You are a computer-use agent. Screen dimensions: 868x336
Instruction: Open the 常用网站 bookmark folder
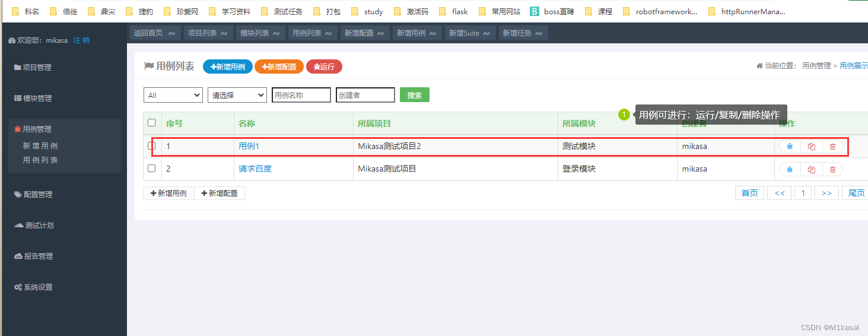(500, 11)
